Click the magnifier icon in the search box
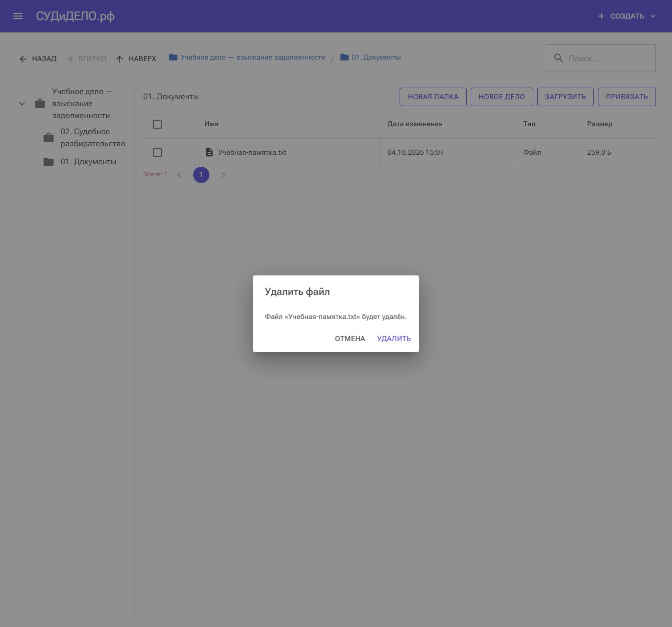Viewport: 672px width, 627px height. 558,58
